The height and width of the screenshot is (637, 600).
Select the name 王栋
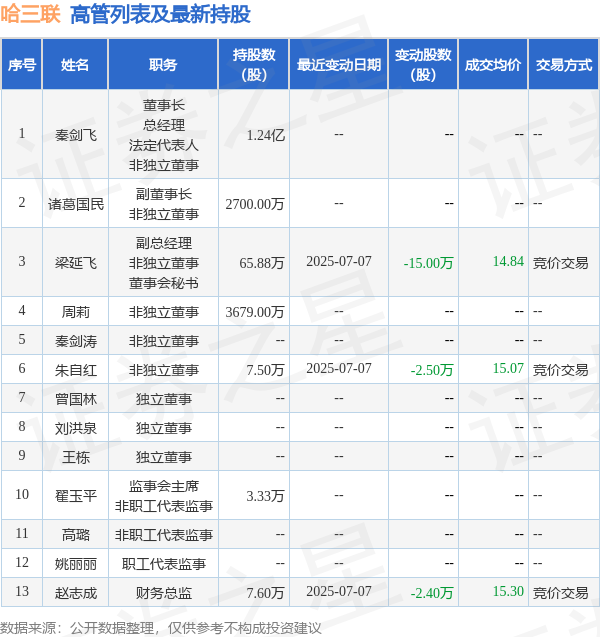coord(76,457)
